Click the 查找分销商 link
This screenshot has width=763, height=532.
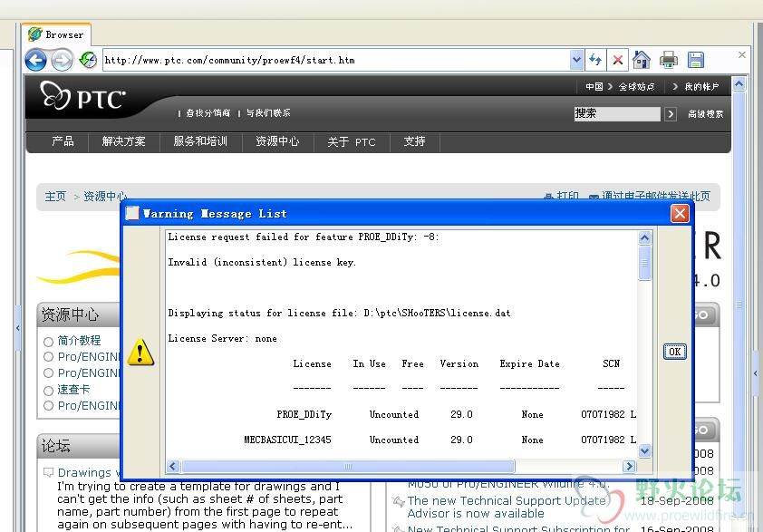point(208,113)
